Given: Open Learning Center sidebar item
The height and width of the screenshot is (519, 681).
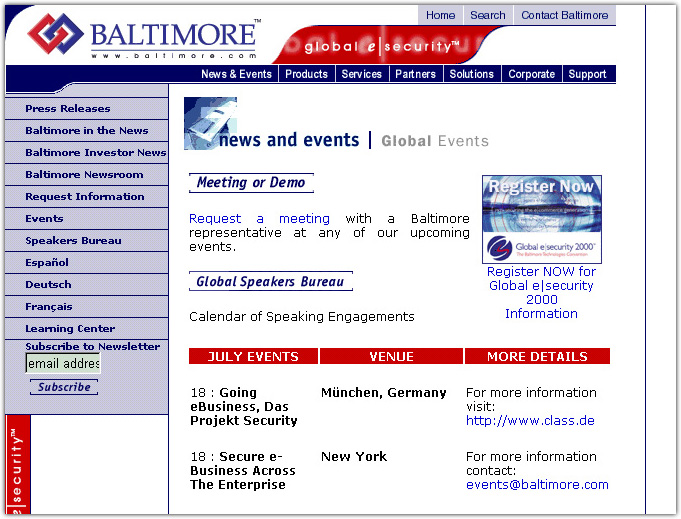Looking at the screenshot, I should click(x=86, y=329).
